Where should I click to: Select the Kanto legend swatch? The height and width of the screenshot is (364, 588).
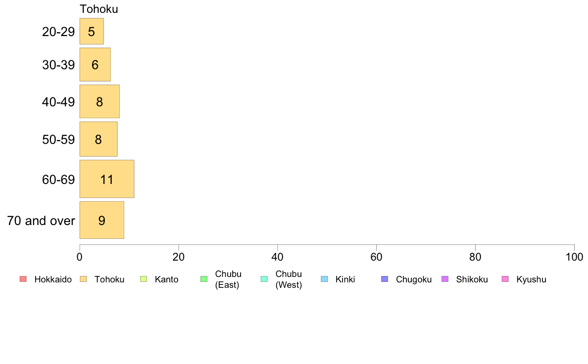click(144, 279)
